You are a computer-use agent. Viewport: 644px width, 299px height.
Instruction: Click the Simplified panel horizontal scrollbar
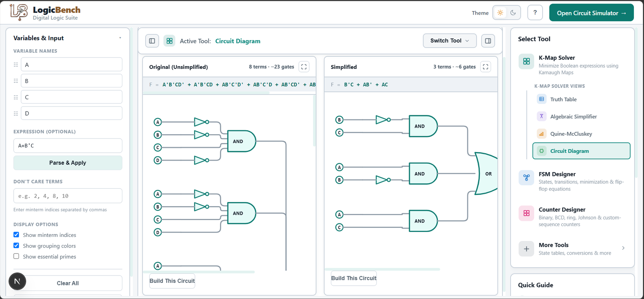tap(382, 269)
